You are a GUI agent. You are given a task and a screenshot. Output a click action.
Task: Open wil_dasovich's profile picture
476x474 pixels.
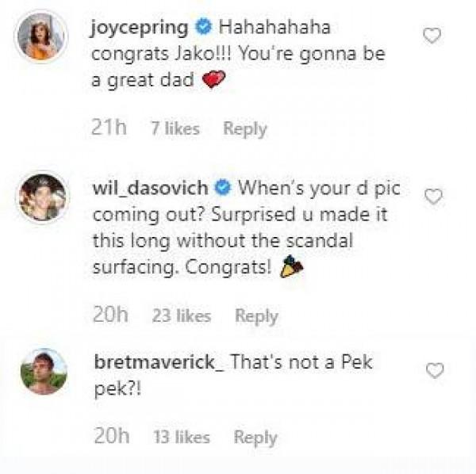tap(42, 197)
